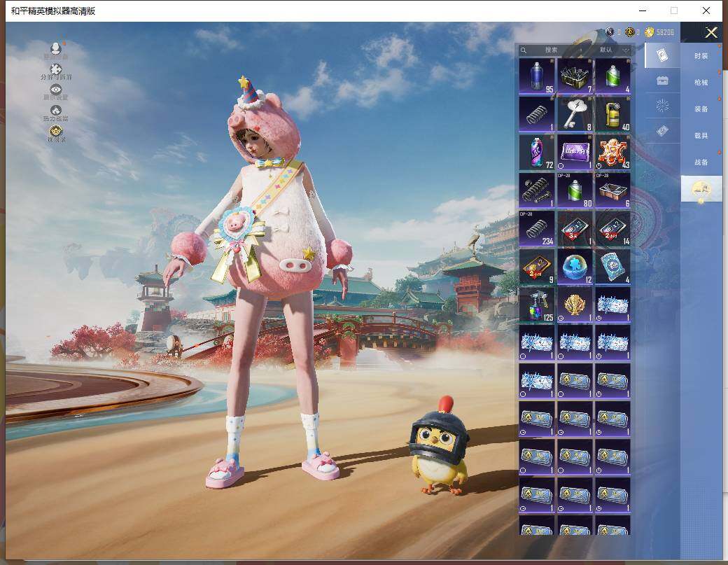Image resolution: width=728 pixels, height=565 pixels.
Task: Maximize the emulator window
Action: point(673,11)
